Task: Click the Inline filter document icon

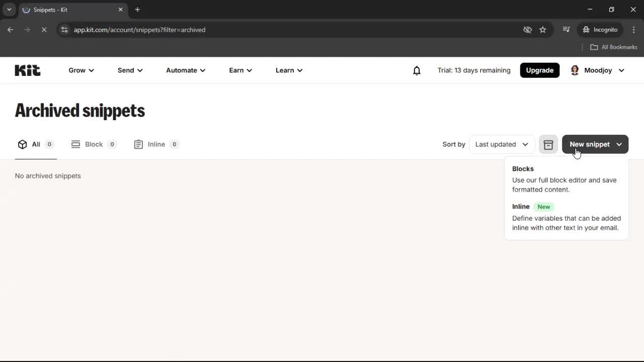Action: [138, 144]
